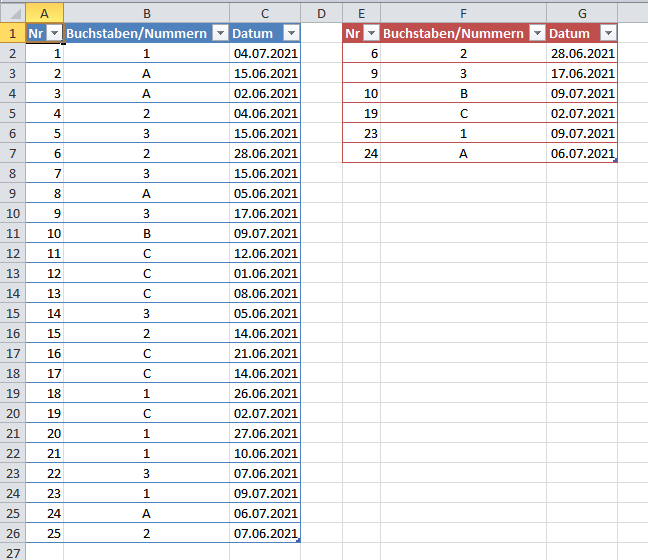Select cell F4 containing letter B
Screen dimensions: 648x560
coord(463,93)
